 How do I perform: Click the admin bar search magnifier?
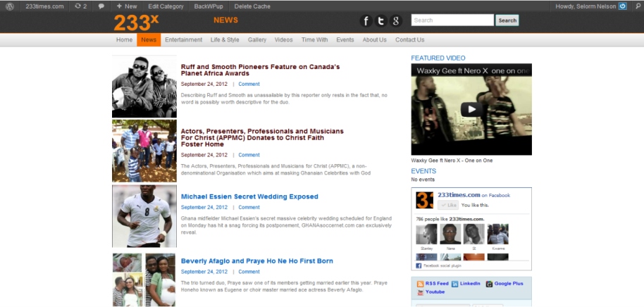pos(638,6)
